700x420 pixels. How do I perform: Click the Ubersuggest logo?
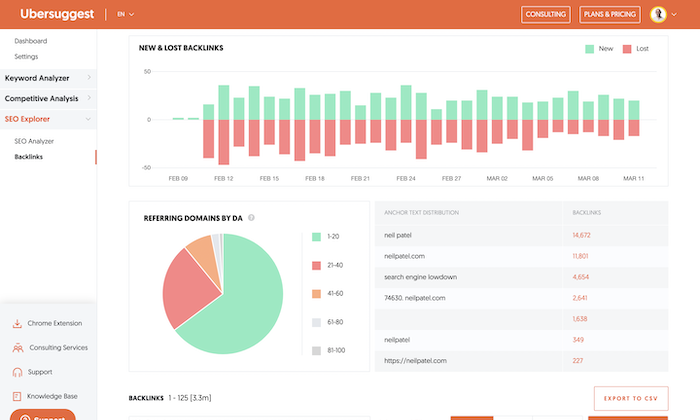point(57,14)
